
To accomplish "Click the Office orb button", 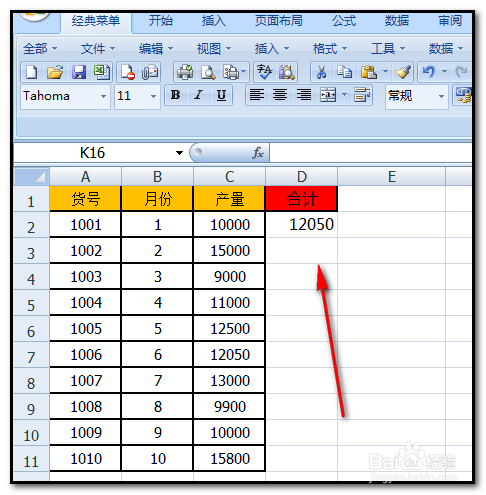I will point(34,16).
